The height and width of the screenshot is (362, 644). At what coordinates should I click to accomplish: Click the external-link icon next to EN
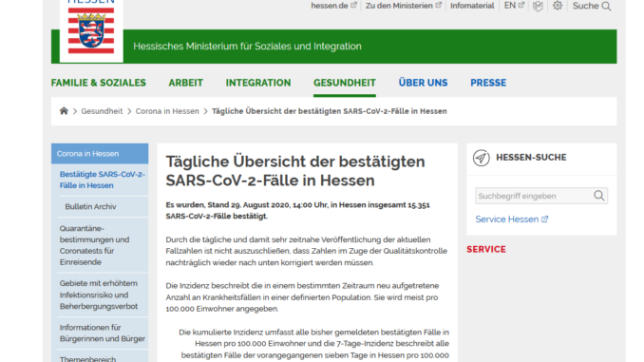pyautogui.click(x=521, y=6)
